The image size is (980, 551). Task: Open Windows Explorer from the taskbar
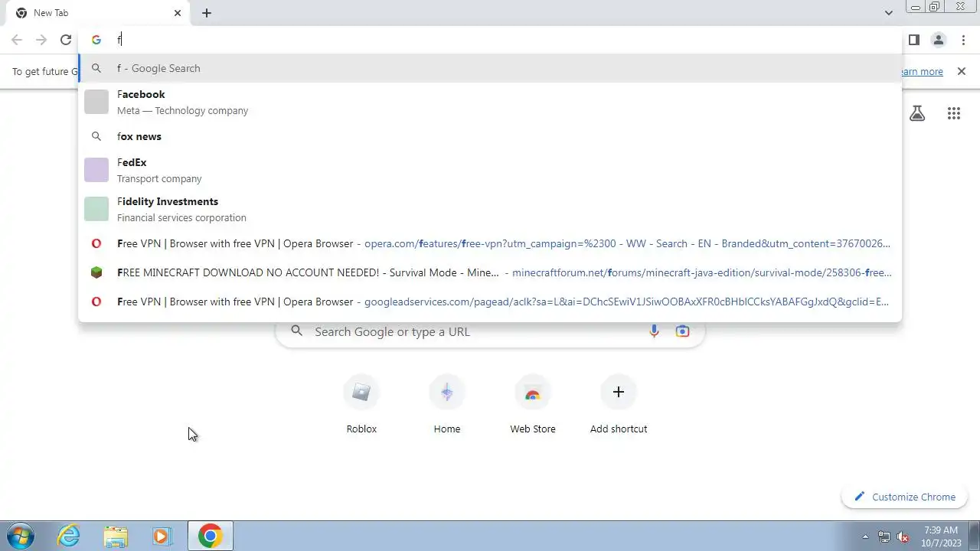point(116,536)
